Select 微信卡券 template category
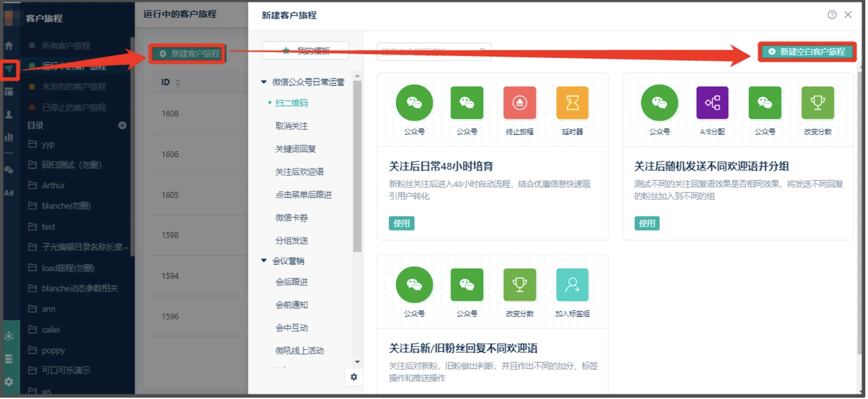 [x=292, y=217]
